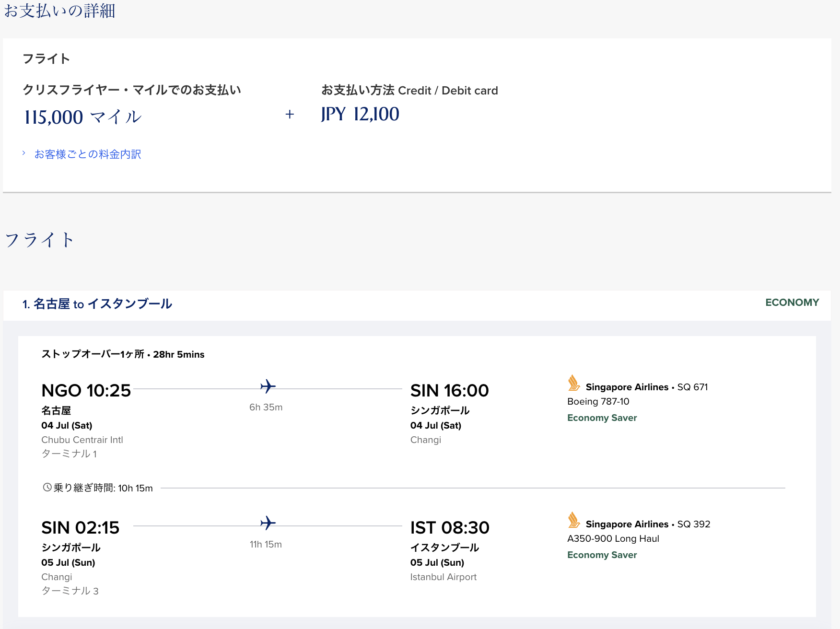Click the A350-900 Long Haul aircraft text

coord(613,538)
